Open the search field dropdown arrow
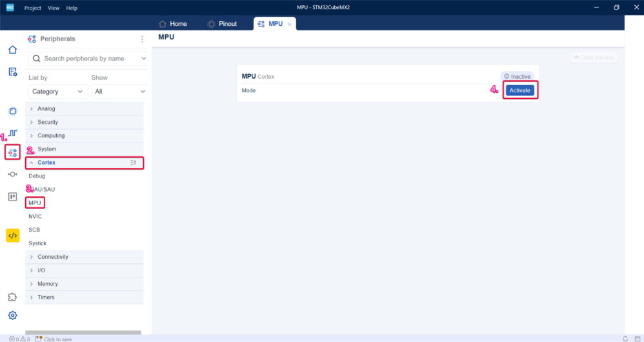 pyautogui.click(x=143, y=59)
